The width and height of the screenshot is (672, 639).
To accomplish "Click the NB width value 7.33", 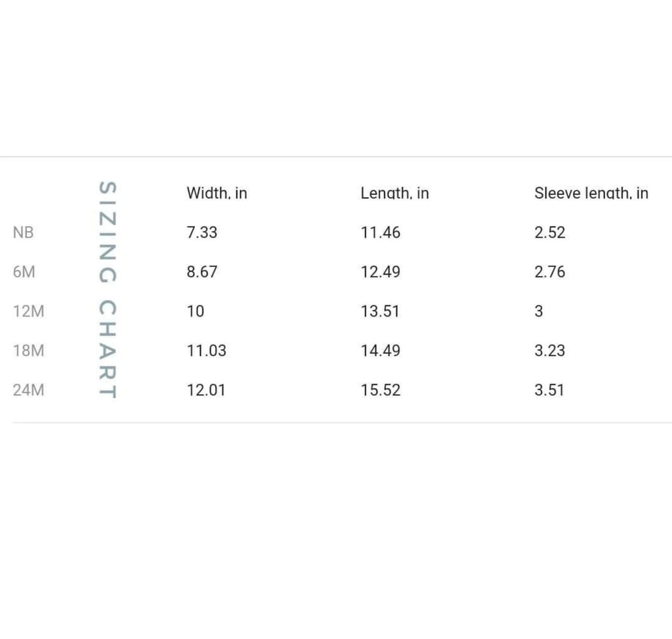I will [x=201, y=232].
